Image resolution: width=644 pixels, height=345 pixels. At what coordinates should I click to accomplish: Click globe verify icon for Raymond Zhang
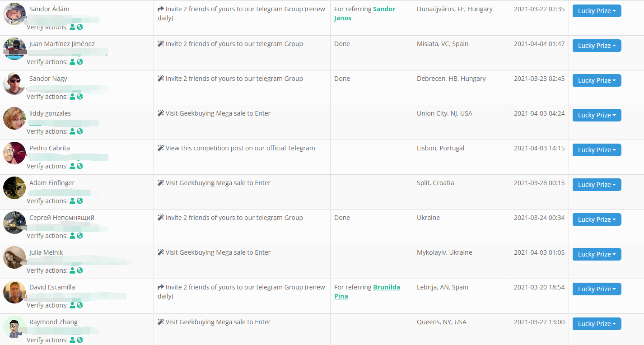coord(80,340)
